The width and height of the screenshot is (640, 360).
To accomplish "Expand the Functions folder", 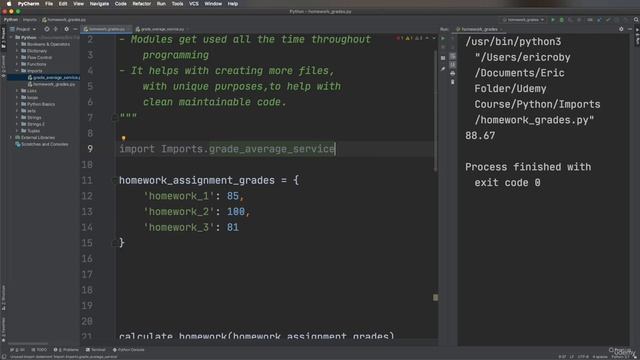I will pos(17,64).
